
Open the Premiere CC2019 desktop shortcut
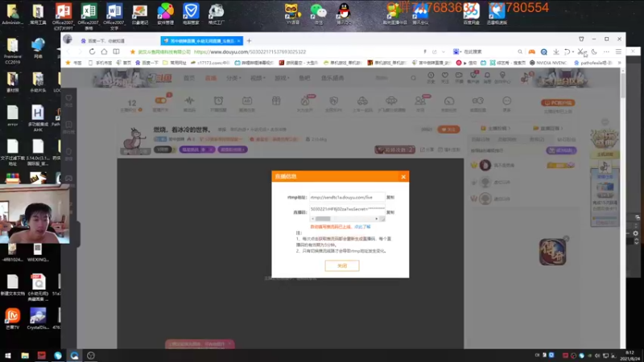(x=12, y=51)
